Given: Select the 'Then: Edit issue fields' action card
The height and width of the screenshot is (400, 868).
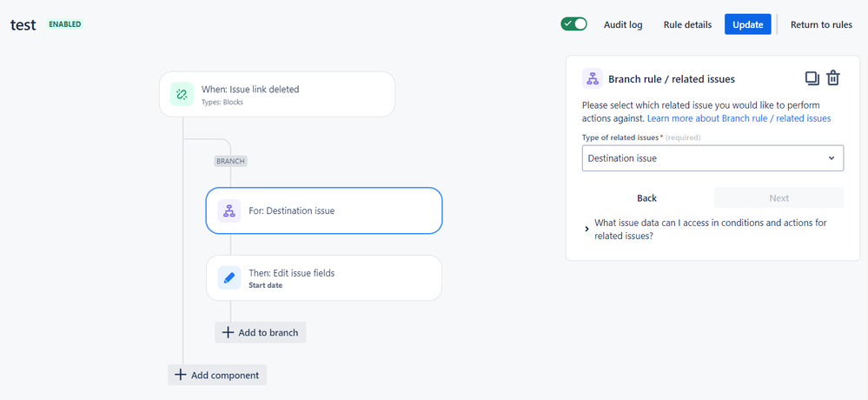Looking at the screenshot, I should [x=323, y=277].
